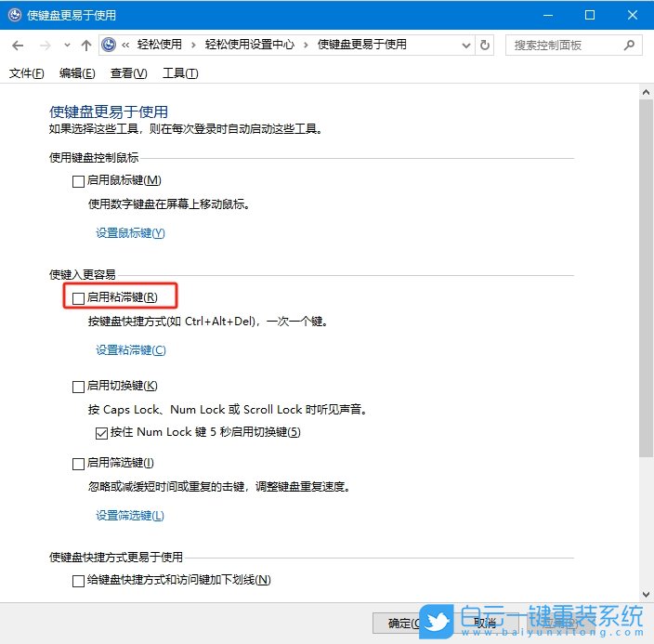
Task: Enable 启用鼠标键(M) checkbox
Action: pyautogui.click(x=78, y=181)
